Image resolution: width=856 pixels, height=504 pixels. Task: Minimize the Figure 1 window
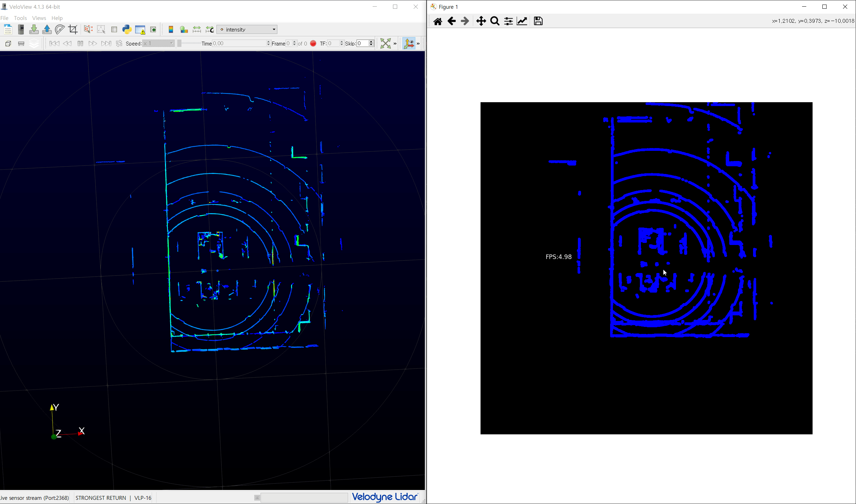(804, 7)
